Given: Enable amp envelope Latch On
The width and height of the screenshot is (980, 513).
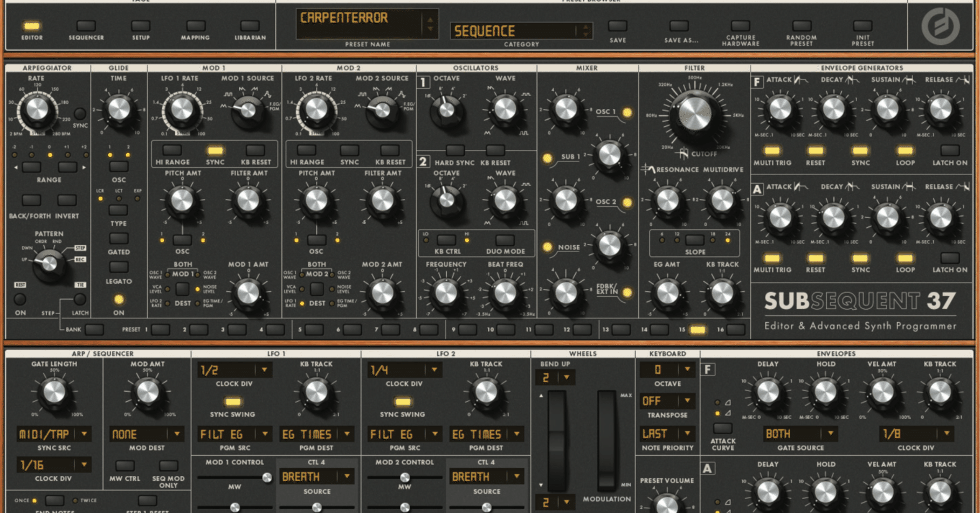Looking at the screenshot, I should click(950, 258).
